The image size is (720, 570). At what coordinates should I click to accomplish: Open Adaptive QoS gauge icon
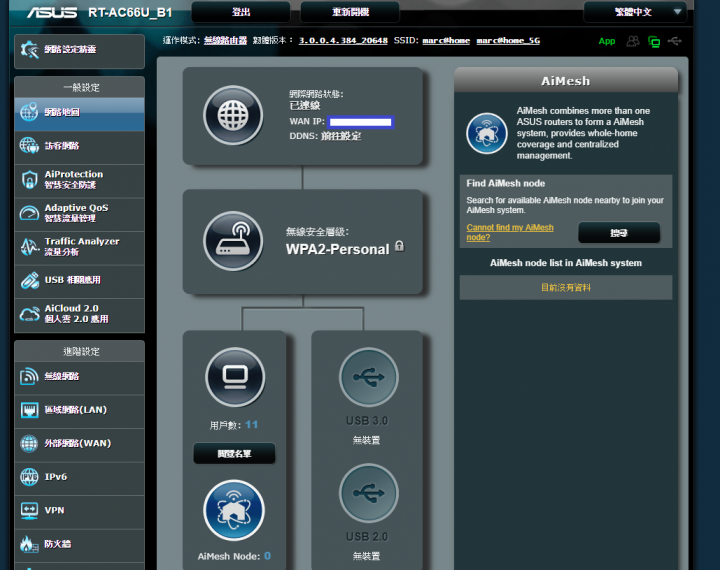[29, 213]
